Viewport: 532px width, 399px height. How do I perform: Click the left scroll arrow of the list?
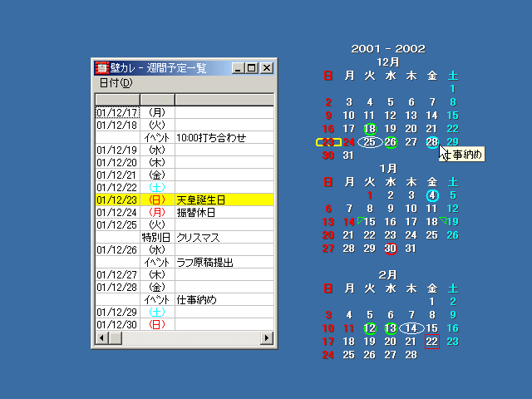(x=101, y=338)
